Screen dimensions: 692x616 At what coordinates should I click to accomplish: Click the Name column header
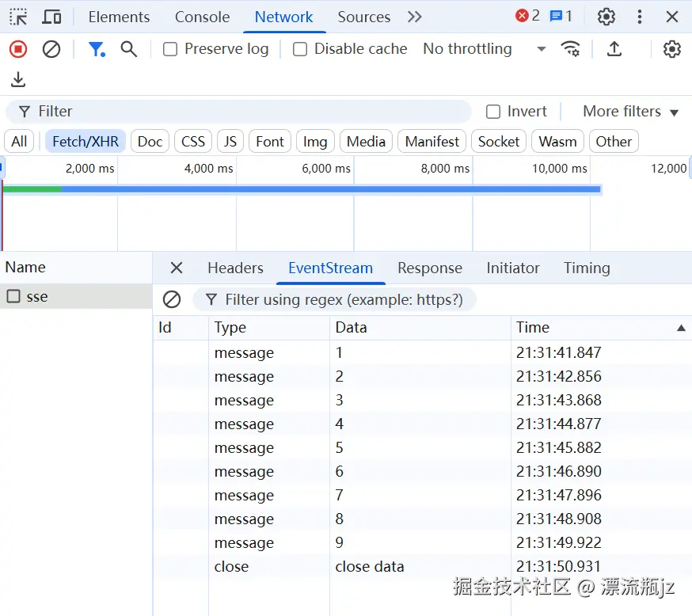click(x=76, y=268)
